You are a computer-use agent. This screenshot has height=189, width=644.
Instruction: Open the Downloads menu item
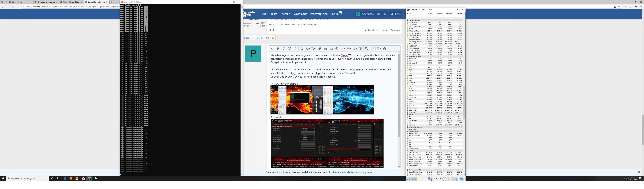[x=300, y=14]
